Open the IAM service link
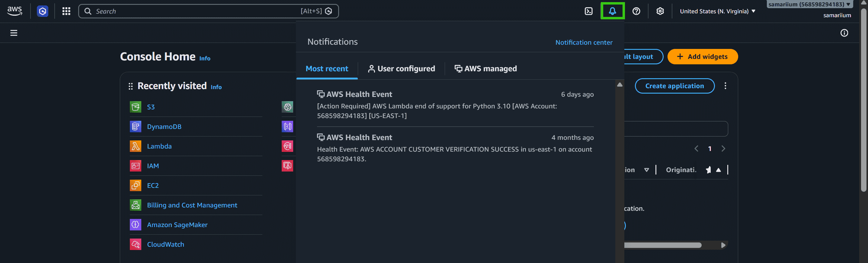This screenshot has height=263, width=868. [x=153, y=165]
